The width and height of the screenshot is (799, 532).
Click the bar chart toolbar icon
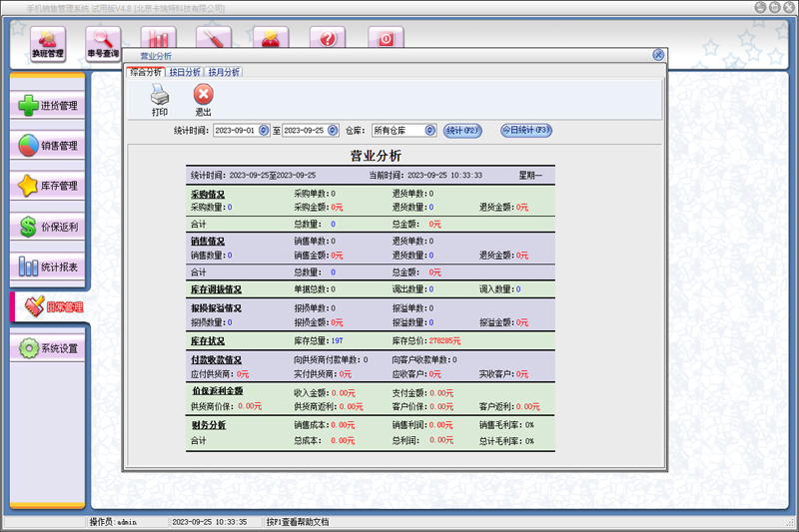[158, 40]
